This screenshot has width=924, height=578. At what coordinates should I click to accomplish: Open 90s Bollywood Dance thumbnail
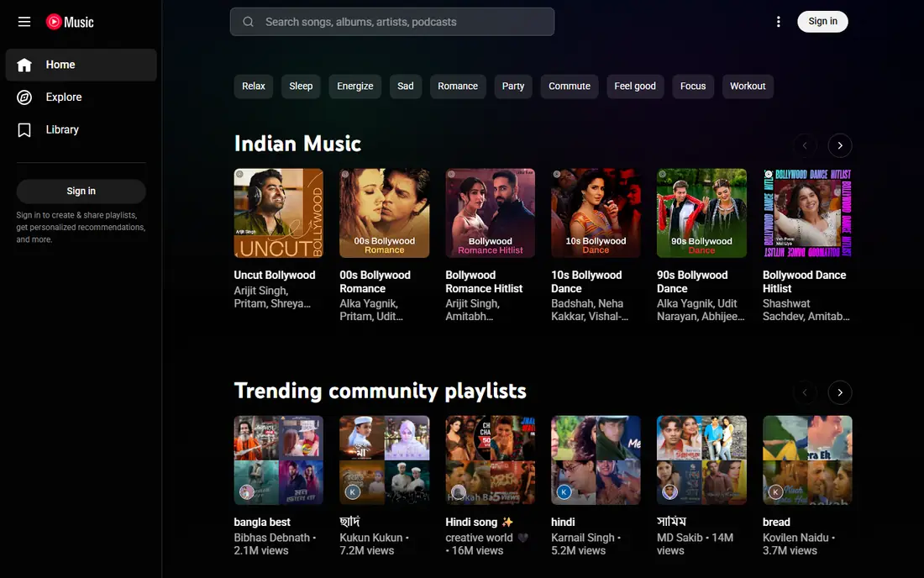pos(702,213)
